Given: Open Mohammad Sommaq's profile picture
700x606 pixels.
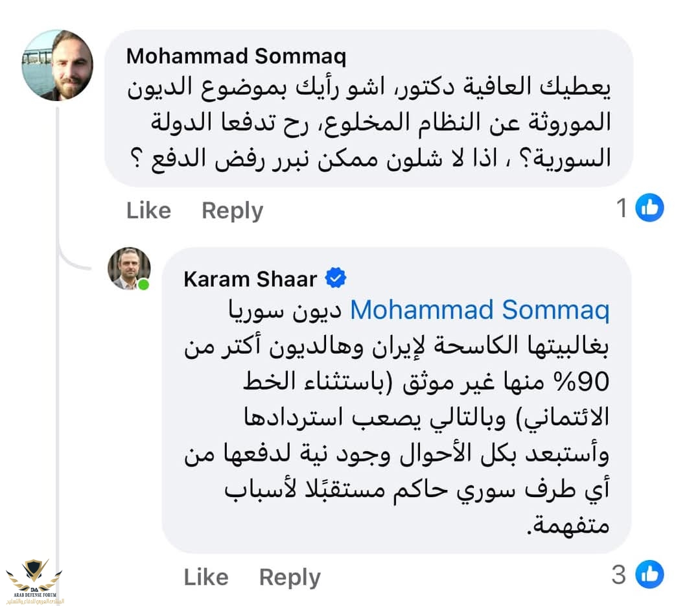Looking at the screenshot, I should coord(58,65).
